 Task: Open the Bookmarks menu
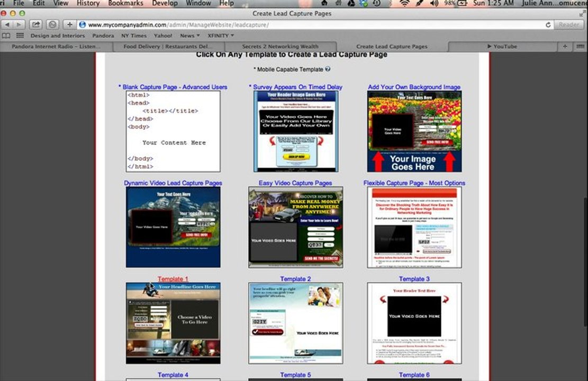click(x=125, y=3)
